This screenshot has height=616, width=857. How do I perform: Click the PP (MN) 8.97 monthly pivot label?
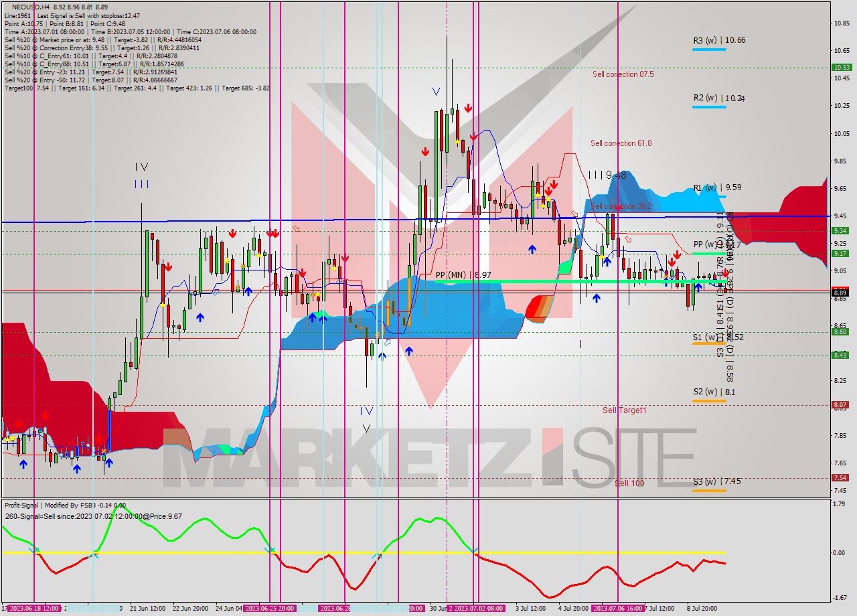tap(463, 275)
